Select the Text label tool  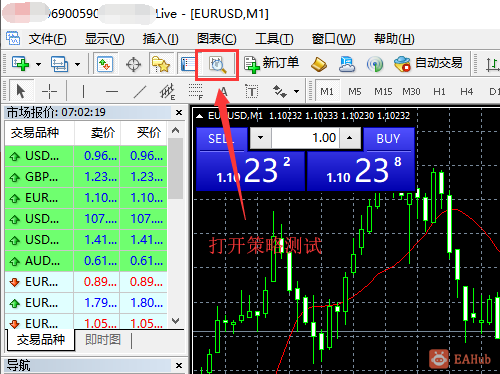pos(252,91)
